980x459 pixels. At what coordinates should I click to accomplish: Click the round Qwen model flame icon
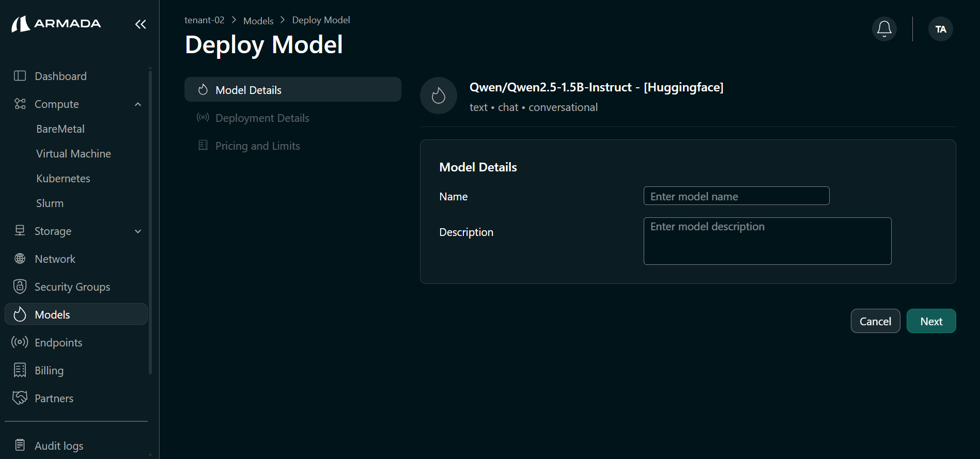(x=439, y=96)
